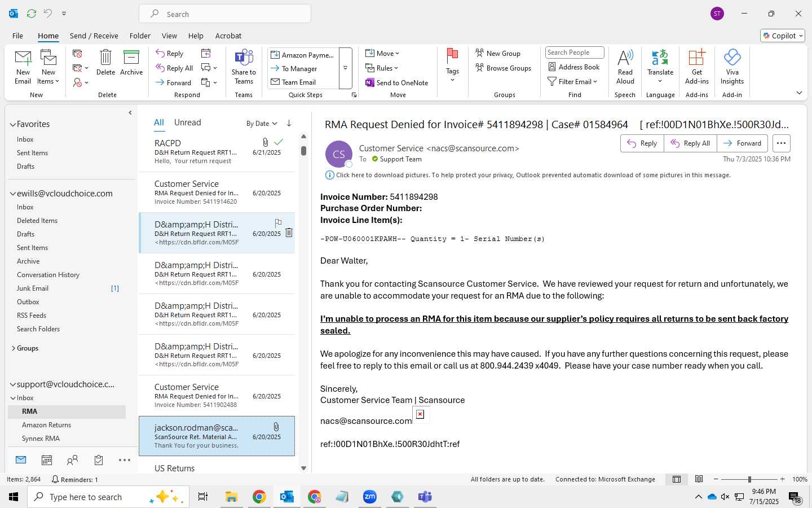
Task: Open the Translate tool
Action: pos(660,66)
